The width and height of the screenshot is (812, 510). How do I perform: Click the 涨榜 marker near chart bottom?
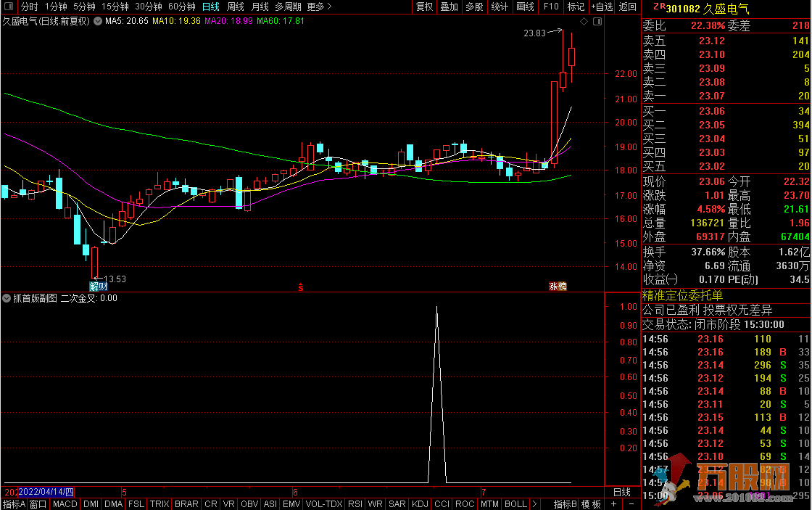(558, 287)
